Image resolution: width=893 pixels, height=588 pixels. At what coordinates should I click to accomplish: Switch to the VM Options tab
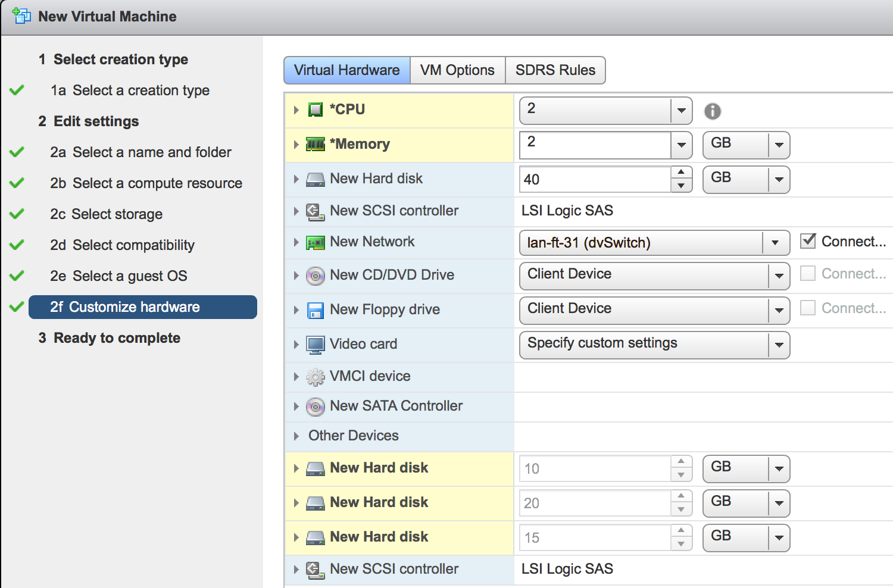tap(457, 70)
